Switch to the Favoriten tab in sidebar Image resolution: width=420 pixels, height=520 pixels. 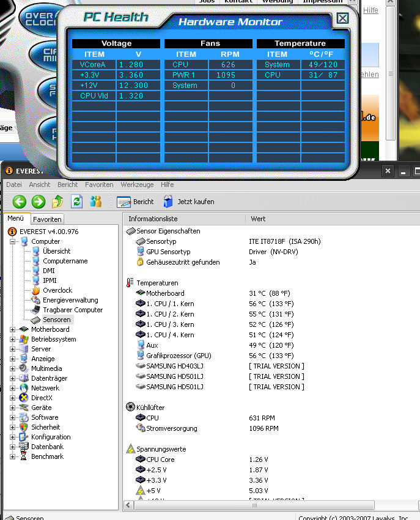click(47, 219)
